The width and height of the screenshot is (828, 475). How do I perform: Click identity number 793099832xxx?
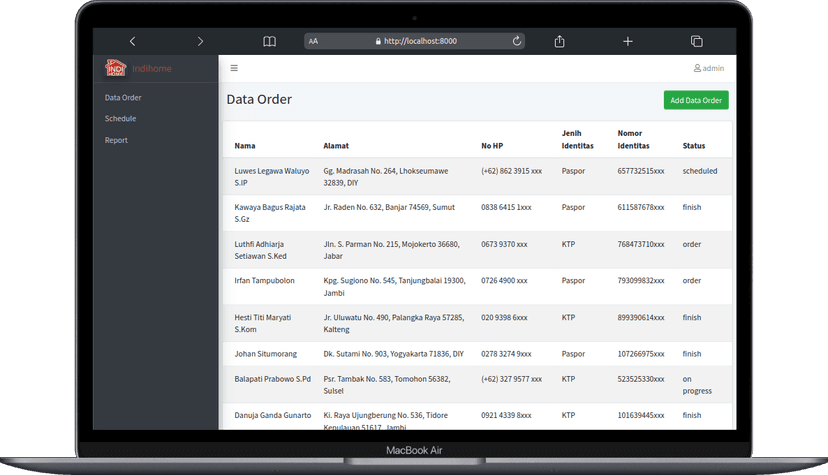[x=641, y=281]
